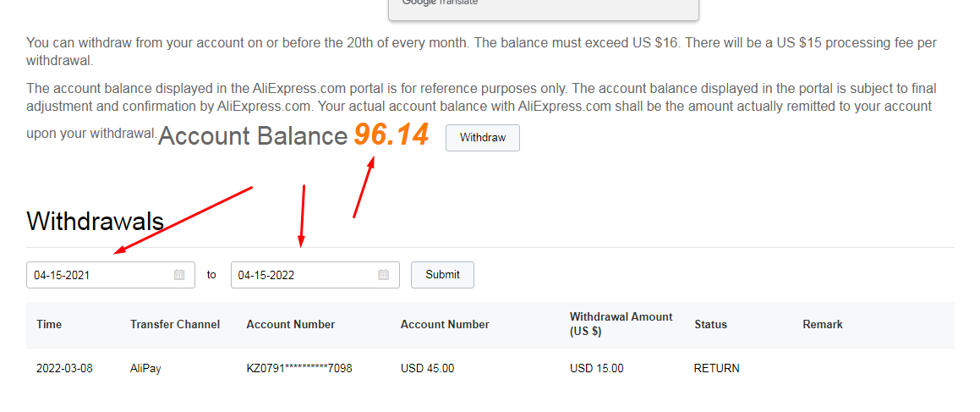
Task: Click the Withdraw button
Action: (482, 138)
